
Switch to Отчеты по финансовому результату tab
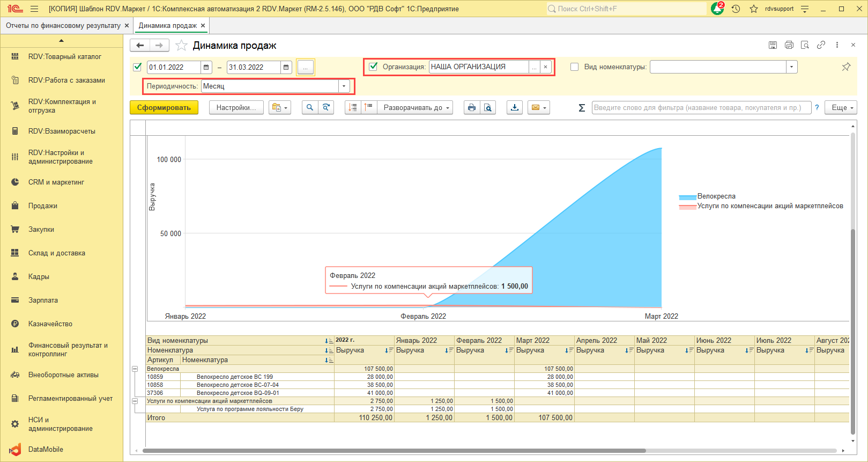click(63, 26)
